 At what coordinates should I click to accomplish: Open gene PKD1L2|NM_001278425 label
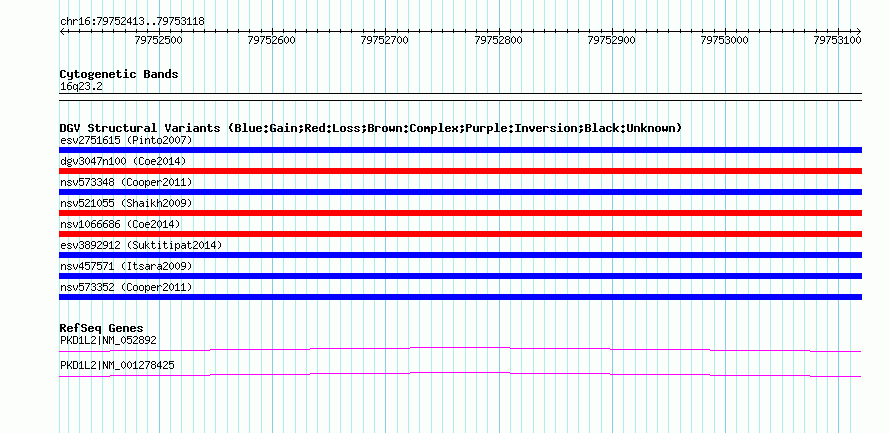117,365
